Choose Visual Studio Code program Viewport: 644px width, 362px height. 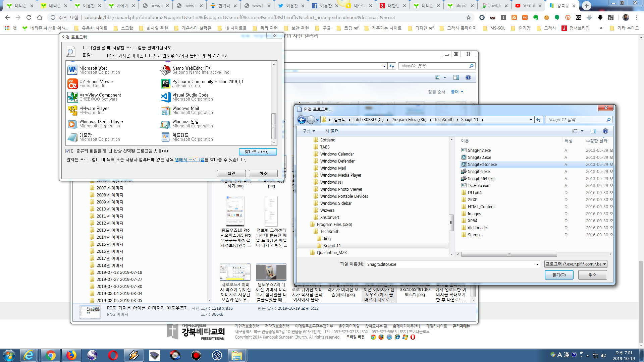187,97
